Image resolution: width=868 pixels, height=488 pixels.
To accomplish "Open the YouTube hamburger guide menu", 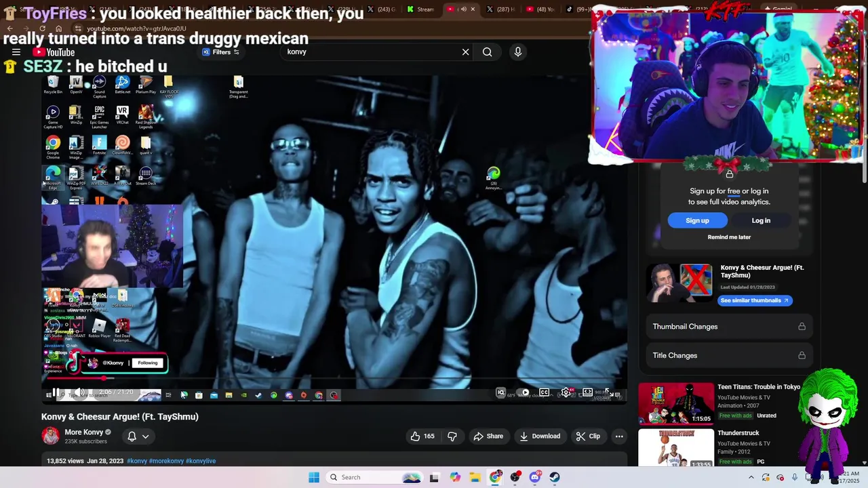I will [x=16, y=52].
